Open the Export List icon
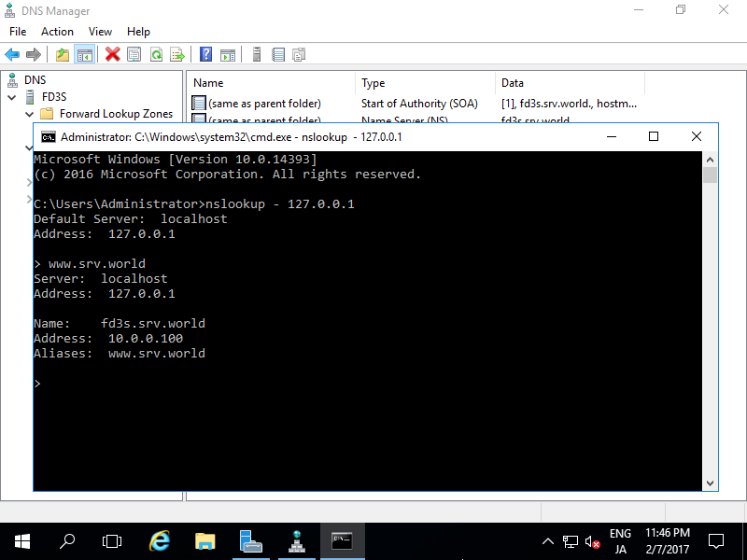 pos(178,54)
